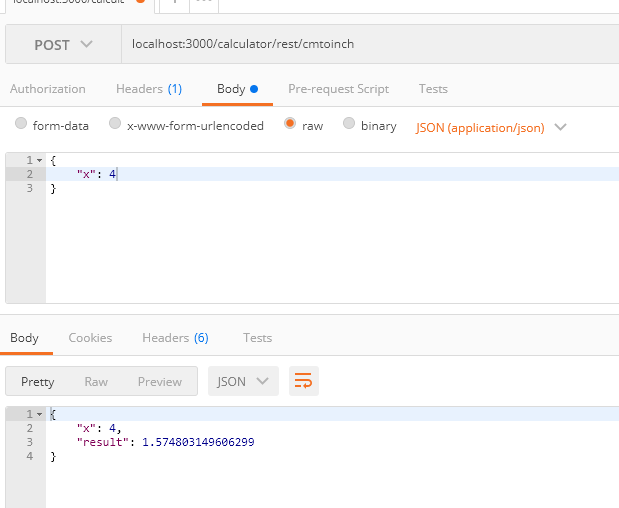Screen dimensions: 619x508
Task: Show the response Body tab
Action: tap(24, 338)
